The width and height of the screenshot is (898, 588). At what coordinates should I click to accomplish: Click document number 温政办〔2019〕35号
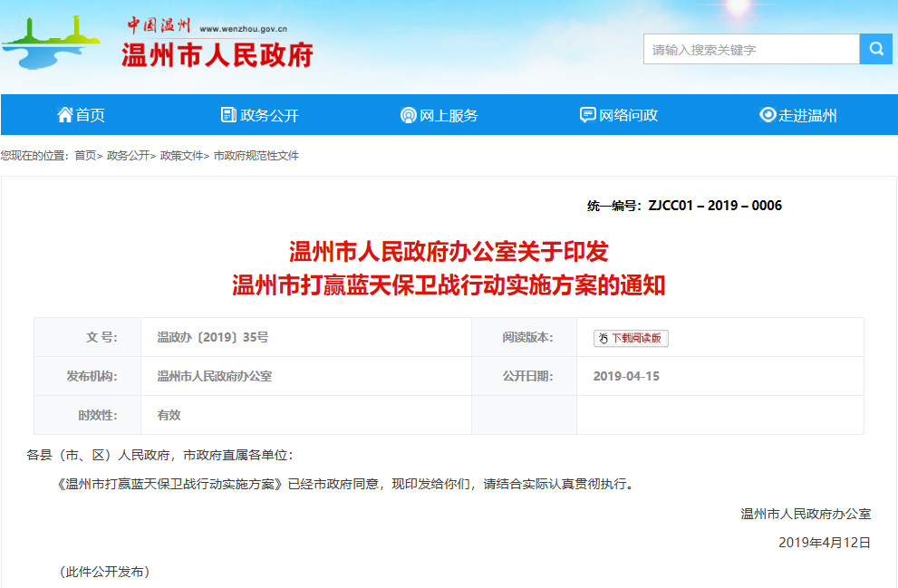(x=213, y=337)
